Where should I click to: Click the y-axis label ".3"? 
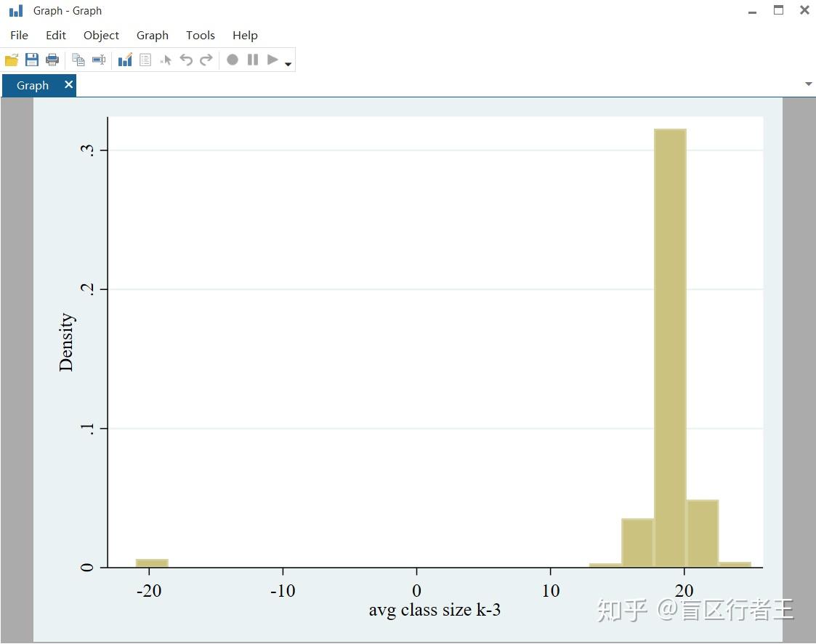(88, 150)
